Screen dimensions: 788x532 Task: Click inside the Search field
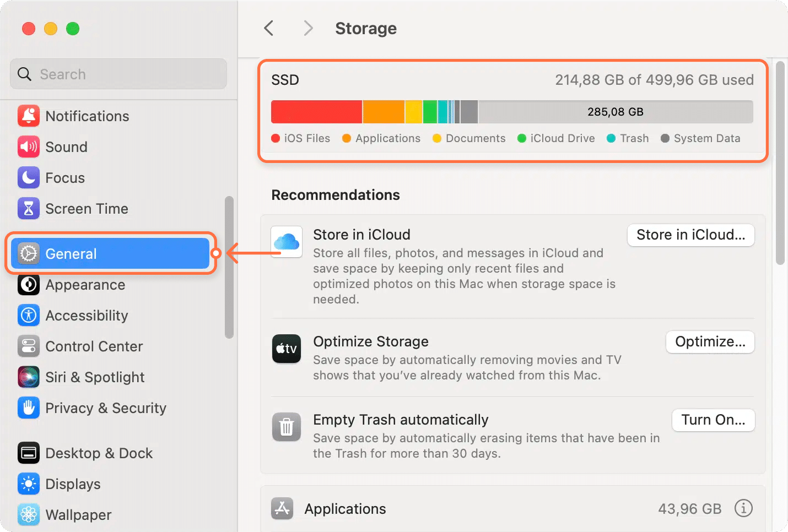point(118,74)
